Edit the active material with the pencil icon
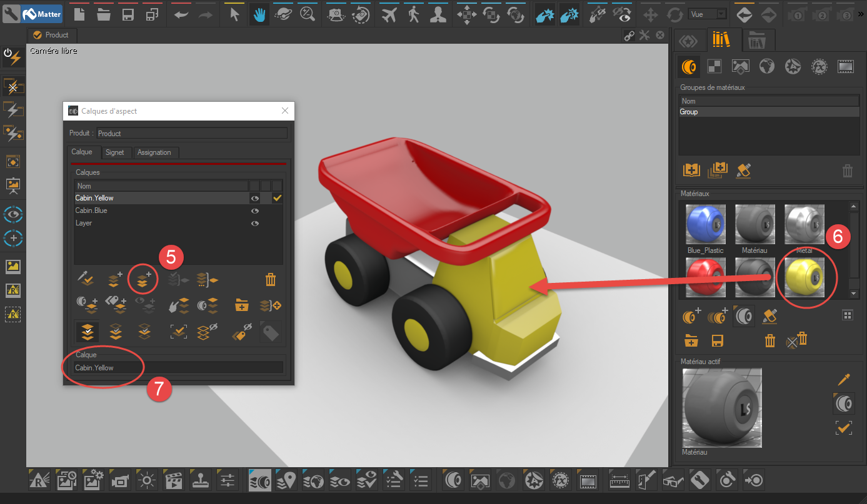 pyautogui.click(x=843, y=379)
